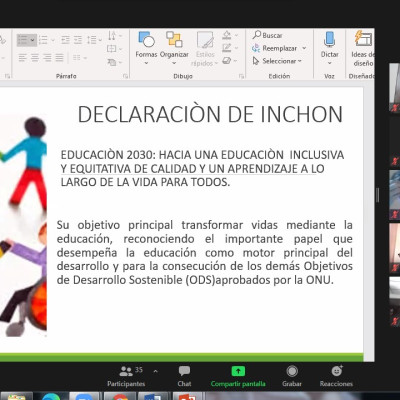Screen dimensions: 400x400
Task: Open the Formas shapes gallery
Action: pos(146,48)
